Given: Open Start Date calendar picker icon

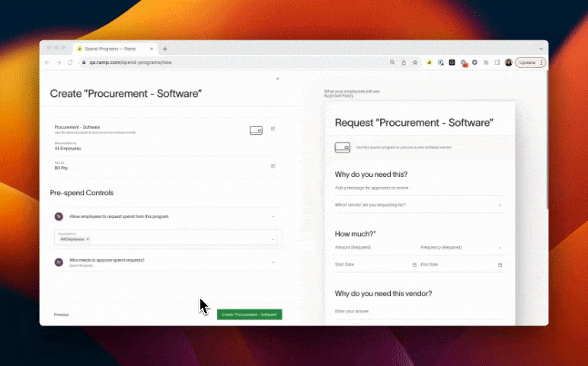Looking at the screenshot, I should coord(414,265).
